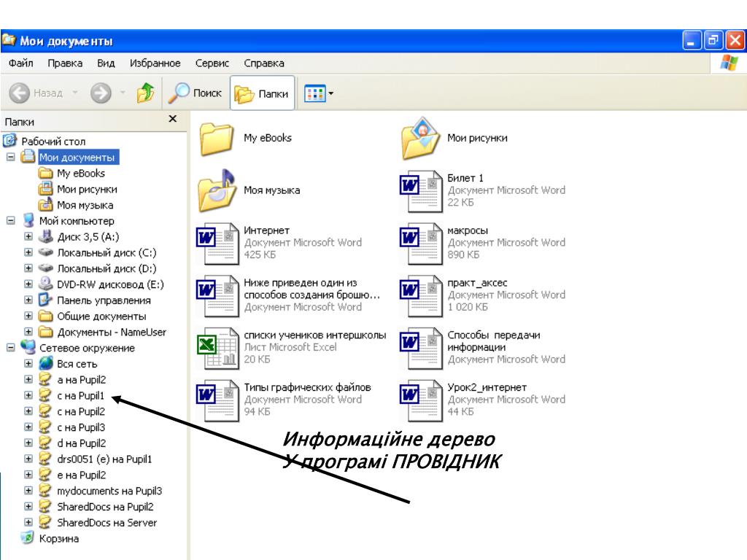This screenshot has height=560, width=747.
Task: Select the My eBooks folder icon in file pane
Action: pos(217,139)
